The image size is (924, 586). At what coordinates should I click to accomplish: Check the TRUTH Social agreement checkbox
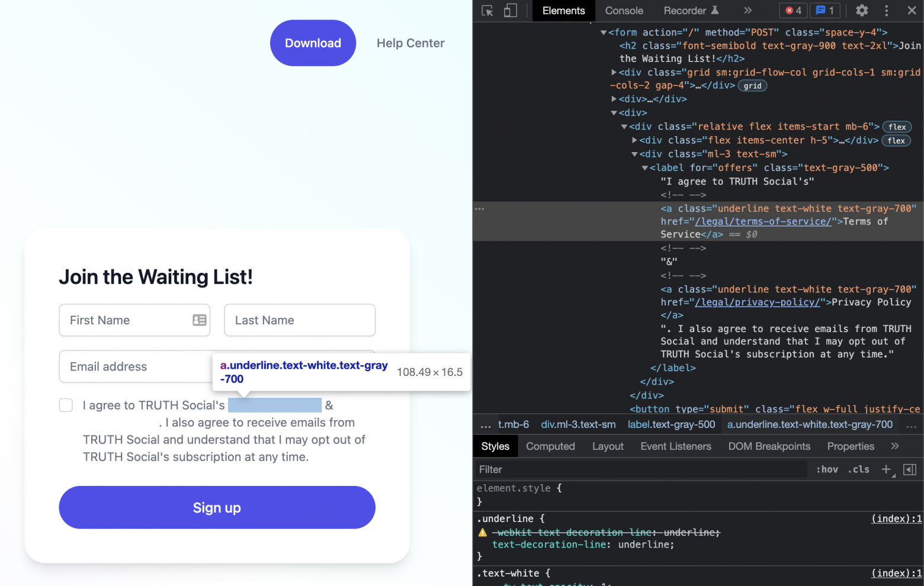tap(66, 405)
